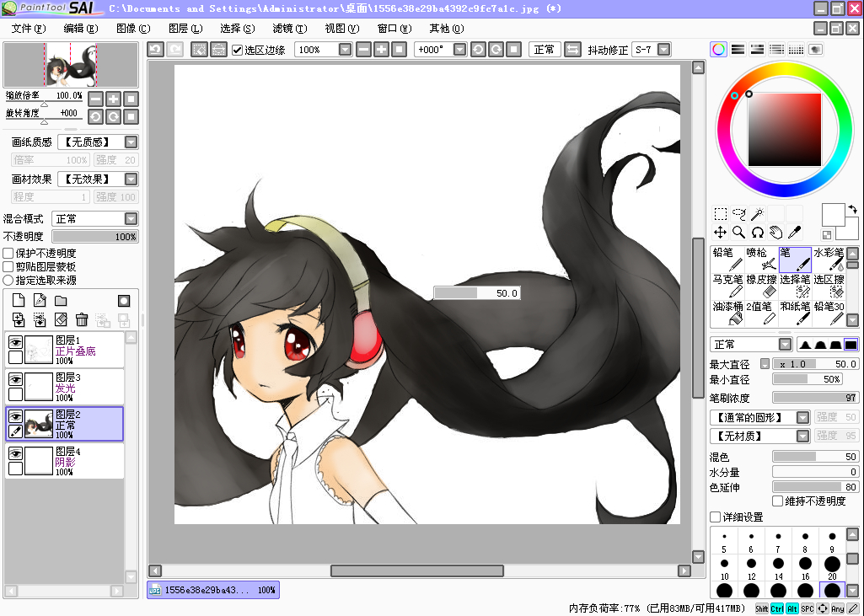The height and width of the screenshot is (616, 864).
Task: Enable 指定选取来源 option
Action: pyautogui.click(x=8, y=280)
